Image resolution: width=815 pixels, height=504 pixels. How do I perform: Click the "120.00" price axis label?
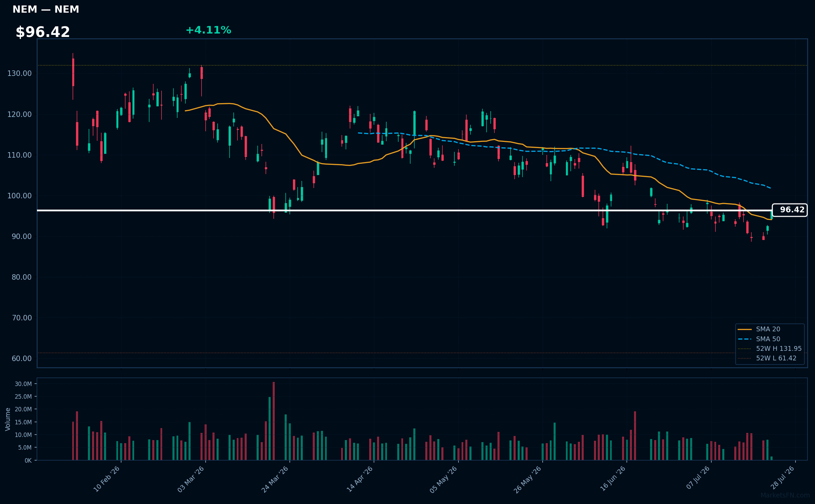(20, 114)
